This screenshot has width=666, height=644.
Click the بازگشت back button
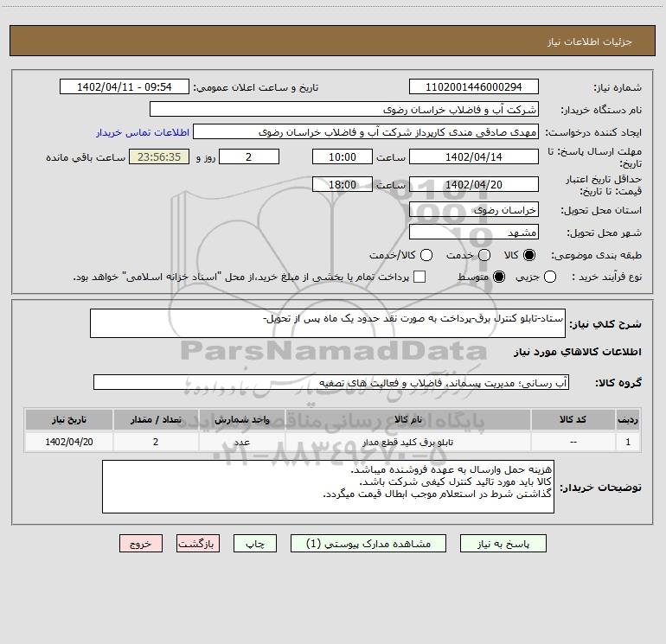pyautogui.click(x=198, y=544)
